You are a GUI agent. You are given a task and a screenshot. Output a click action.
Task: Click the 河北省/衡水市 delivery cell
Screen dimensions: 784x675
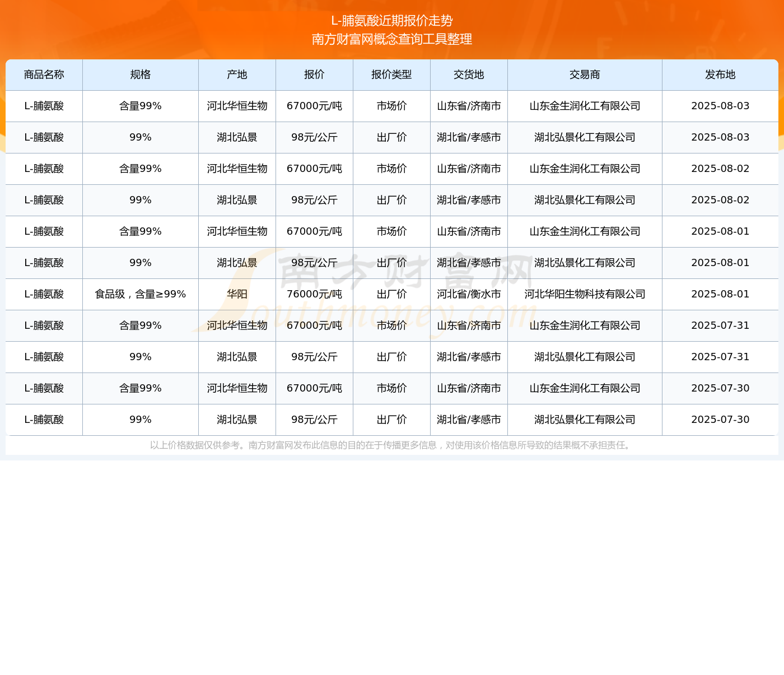coord(469,294)
